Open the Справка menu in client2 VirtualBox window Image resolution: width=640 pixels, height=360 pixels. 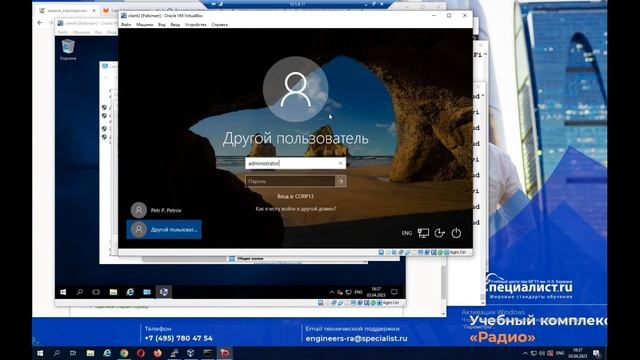tap(220, 24)
